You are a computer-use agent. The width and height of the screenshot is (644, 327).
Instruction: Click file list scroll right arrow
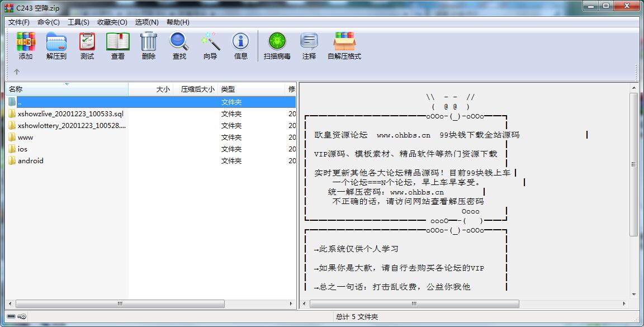(291, 304)
